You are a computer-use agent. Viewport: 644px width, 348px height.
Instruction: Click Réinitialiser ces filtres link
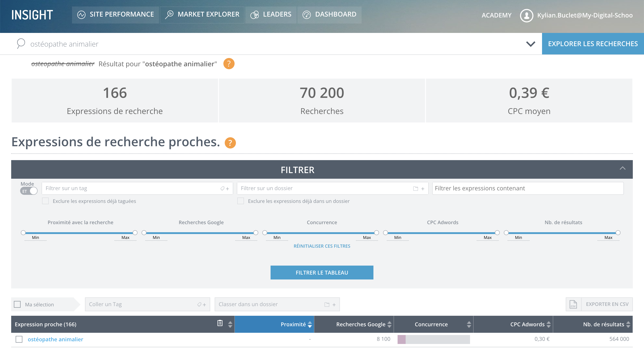322,246
